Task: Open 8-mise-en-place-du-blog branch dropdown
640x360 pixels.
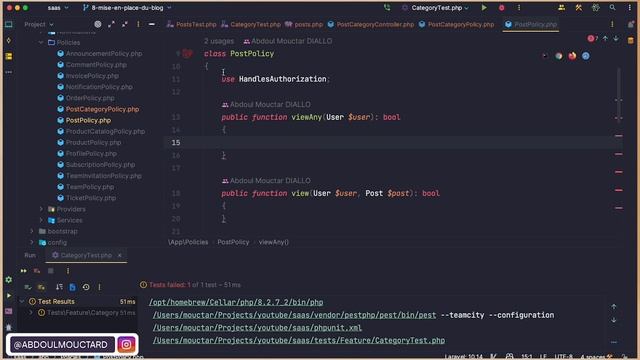Action: 127,8
